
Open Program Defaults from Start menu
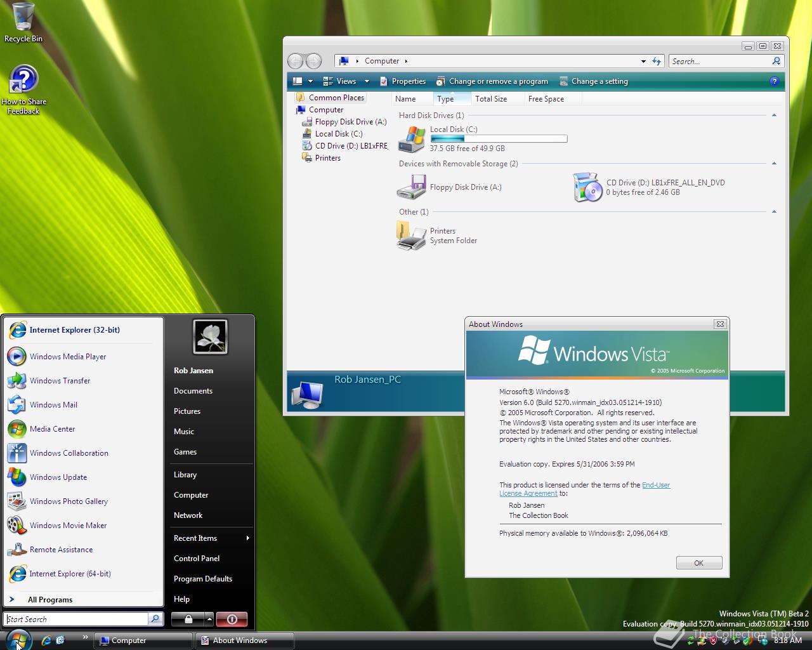tap(203, 579)
